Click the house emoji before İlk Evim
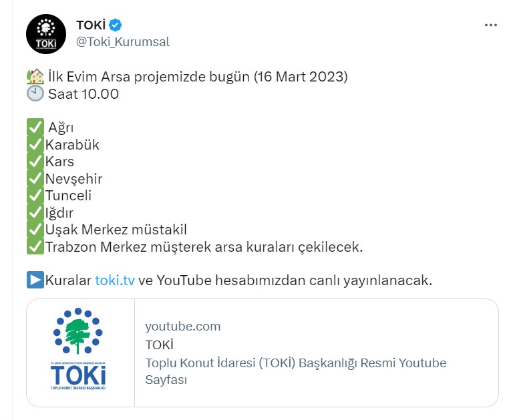Screen dimensions: 511x420 (35, 77)
